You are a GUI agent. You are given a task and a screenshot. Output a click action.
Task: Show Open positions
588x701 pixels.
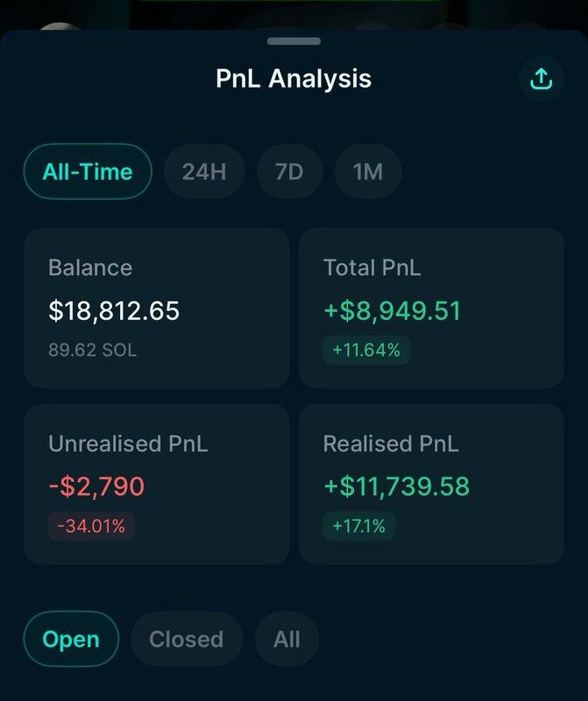71,640
